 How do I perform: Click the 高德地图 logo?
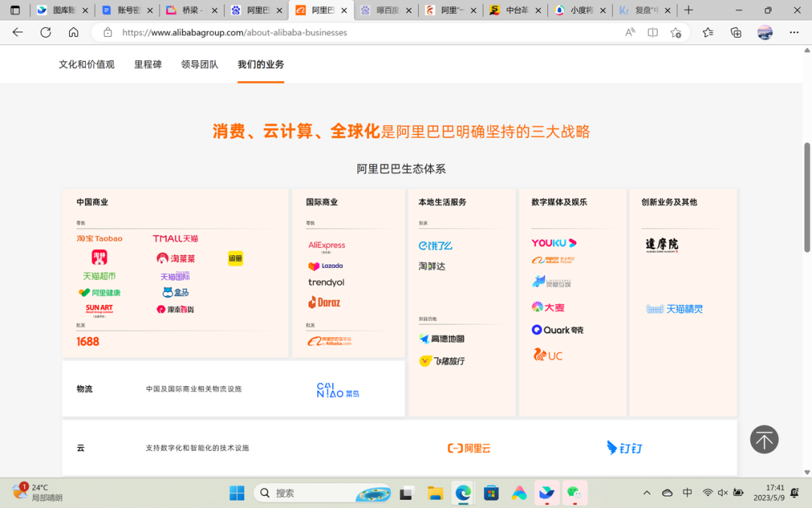point(441,339)
